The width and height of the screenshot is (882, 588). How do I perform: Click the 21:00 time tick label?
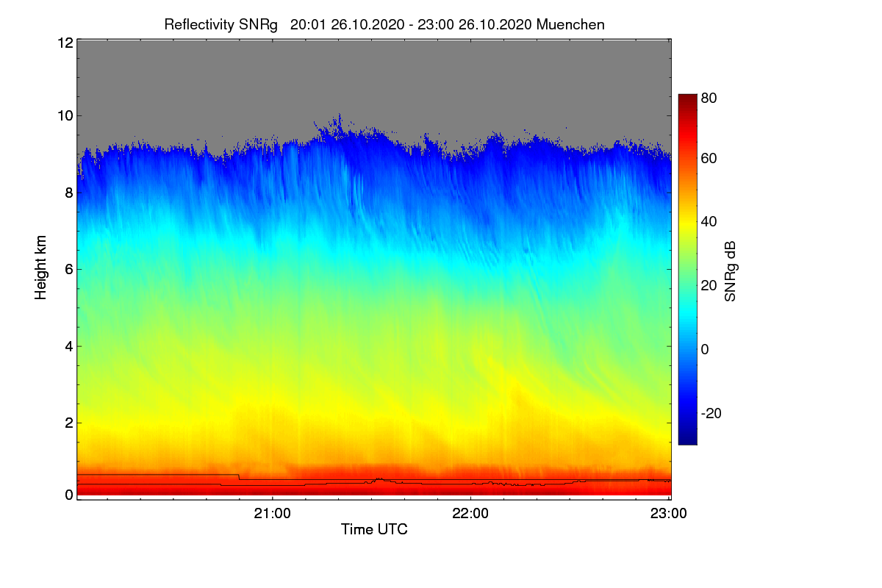pos(273,514)
